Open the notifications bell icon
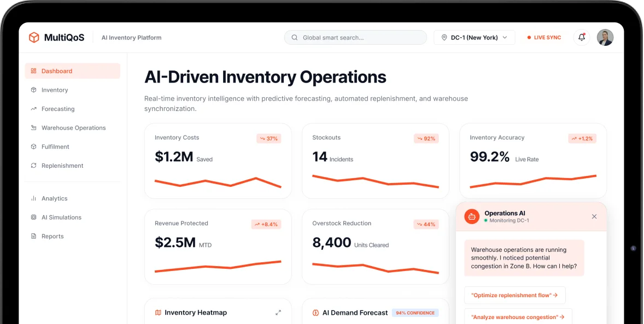Viewport: 644px width, 324px height. 582,37
